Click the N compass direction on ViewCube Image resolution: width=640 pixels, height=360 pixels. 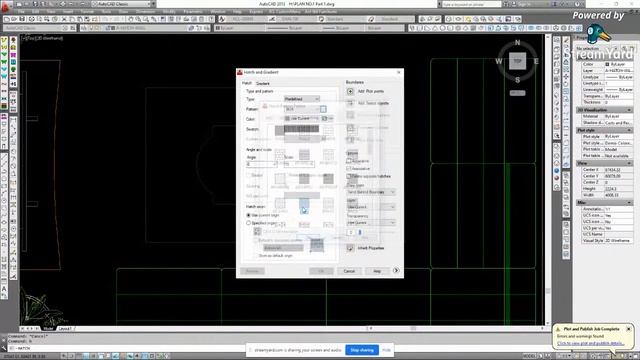tap(518, 42)
